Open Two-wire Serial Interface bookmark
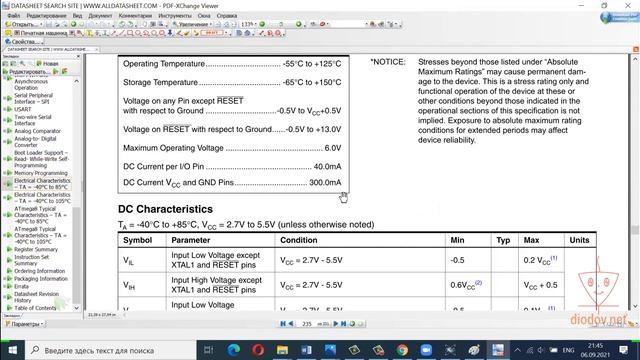Image resolution: width=640 pixels, height=360 pixels. click(x=33, y=120)
